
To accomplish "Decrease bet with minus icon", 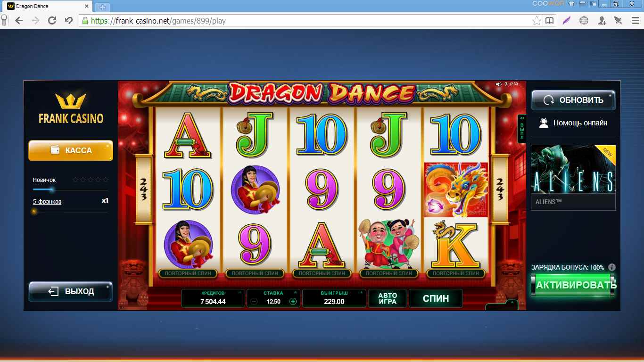I will 254,302.
